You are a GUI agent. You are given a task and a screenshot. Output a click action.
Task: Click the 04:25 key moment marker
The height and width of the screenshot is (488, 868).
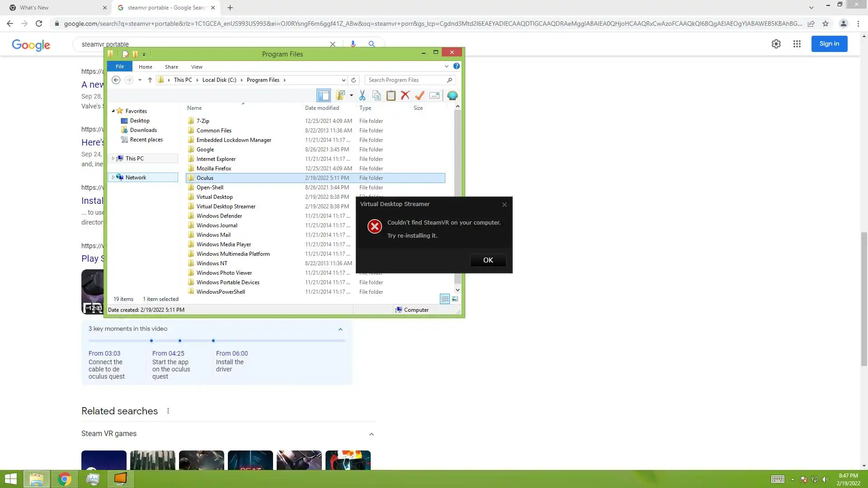click(180, 341)
